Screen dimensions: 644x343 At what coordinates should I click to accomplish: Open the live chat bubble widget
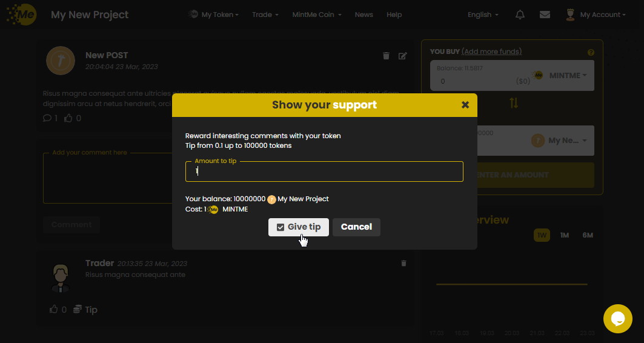617,319
